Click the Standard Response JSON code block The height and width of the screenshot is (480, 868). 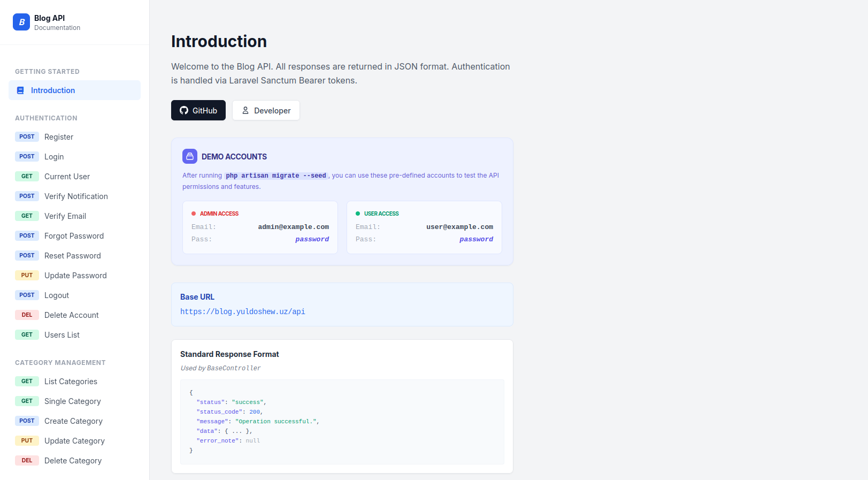(x=342, y=422)
